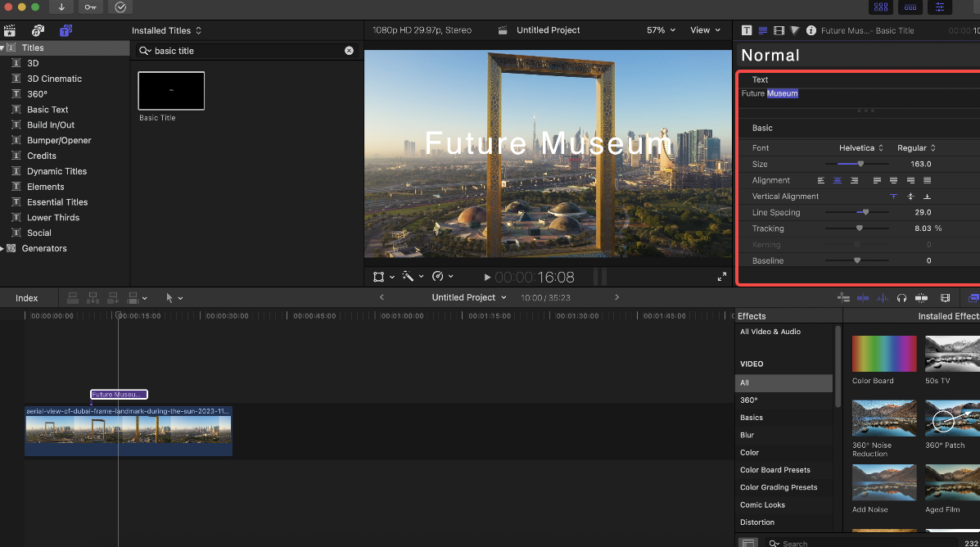
Task: Click the Import Media arrow button
Action: pyautogui.click(x=61, y=7)
